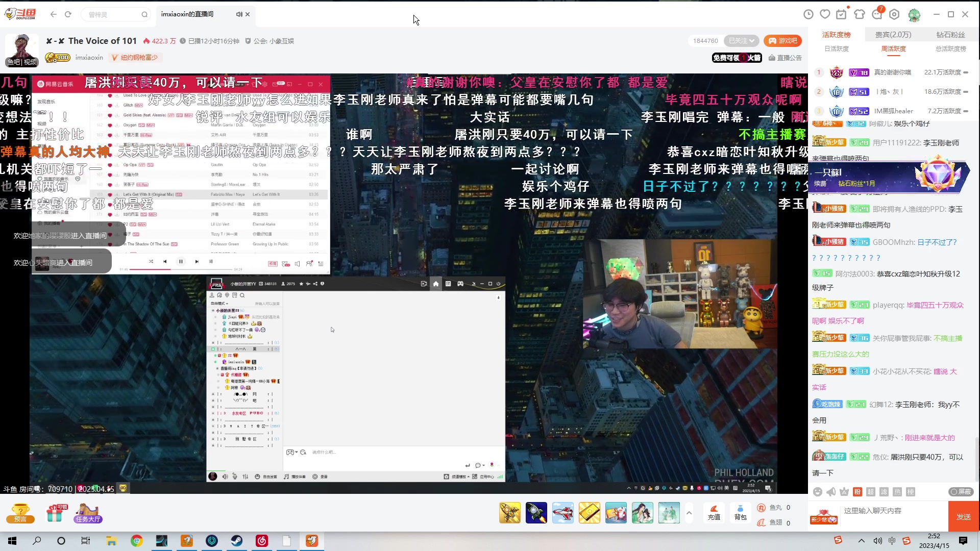Open the 背包 backpack gift inventory
980x551 pixels.
tap(741, 513)
